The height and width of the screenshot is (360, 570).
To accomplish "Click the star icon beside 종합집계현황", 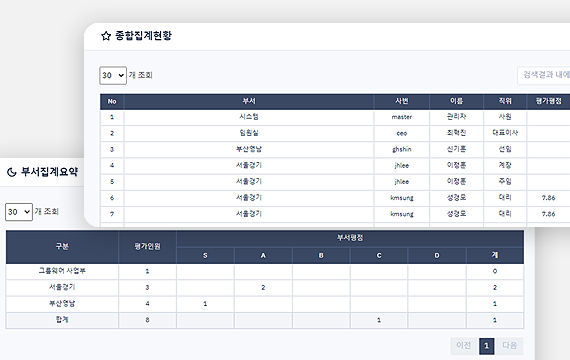I will [106, 36].
